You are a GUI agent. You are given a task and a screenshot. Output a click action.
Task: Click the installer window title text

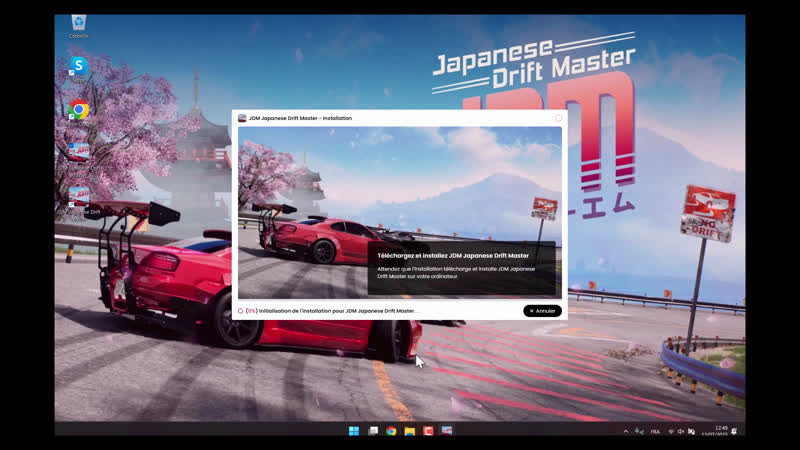point(300,118)
